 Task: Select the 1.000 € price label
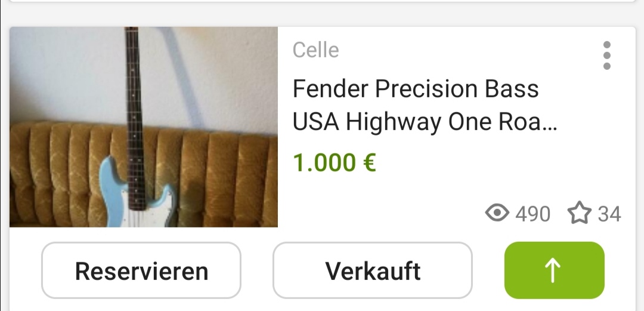pyautogui.click(x=335, y=162)
